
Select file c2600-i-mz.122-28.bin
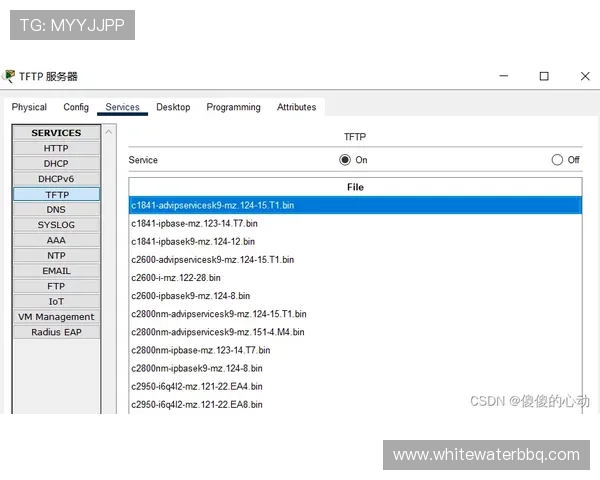pyautogui.click(x=176, y=278)
